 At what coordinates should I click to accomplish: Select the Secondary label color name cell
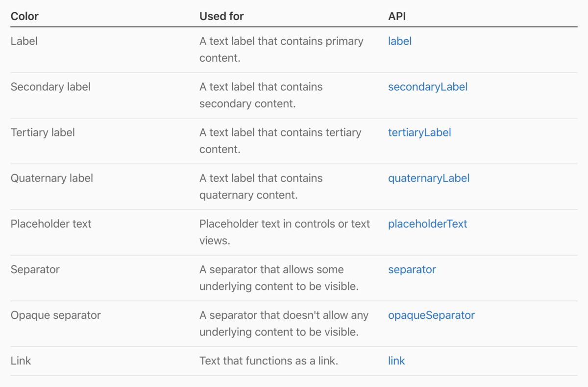(x=50, y=87)
